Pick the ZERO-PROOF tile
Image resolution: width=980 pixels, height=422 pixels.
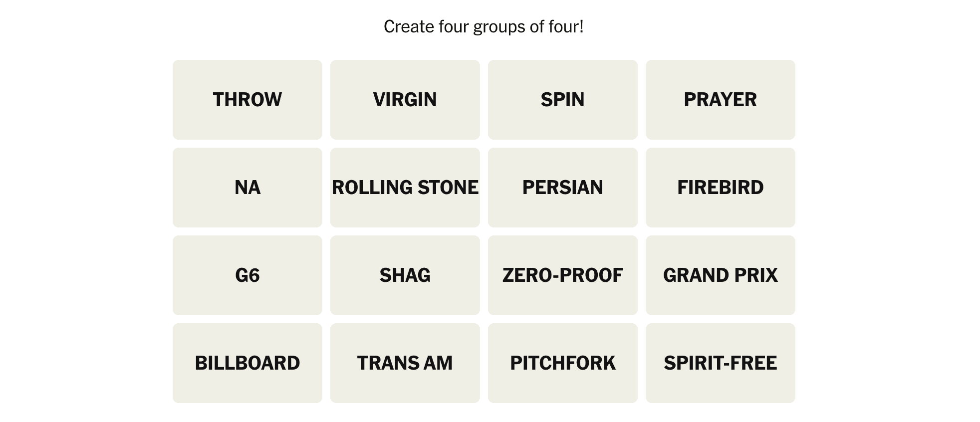click(563, 275)
